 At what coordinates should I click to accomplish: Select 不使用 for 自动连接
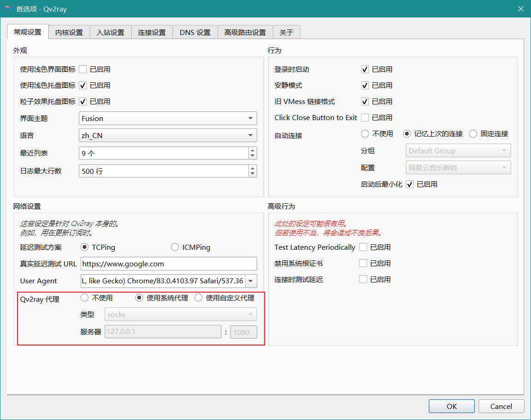click(x=365, y=134)
